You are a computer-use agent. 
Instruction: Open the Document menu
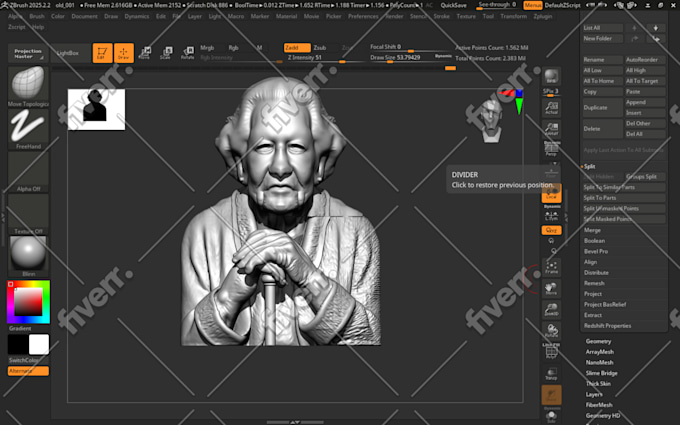pyautogui.click(x=85, y=16)
